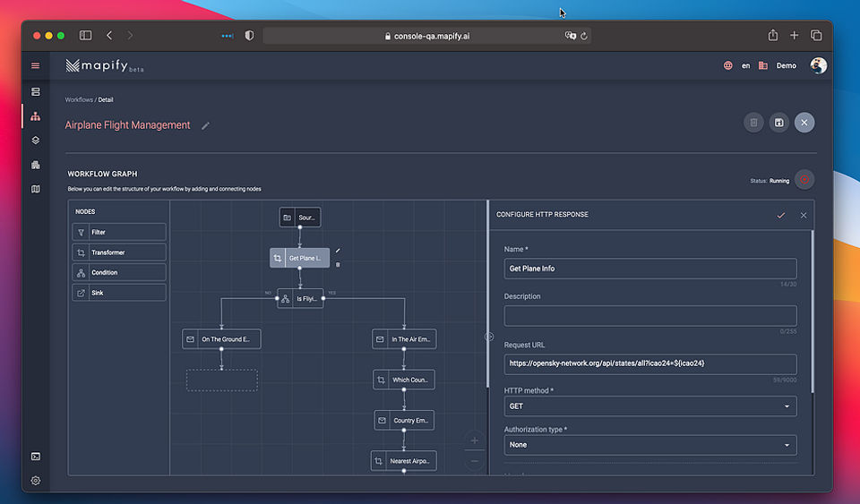Viewport: 860px width, 504px height.
Task: Collapse the configuration panel using the divider arrow
Action: 489,337
